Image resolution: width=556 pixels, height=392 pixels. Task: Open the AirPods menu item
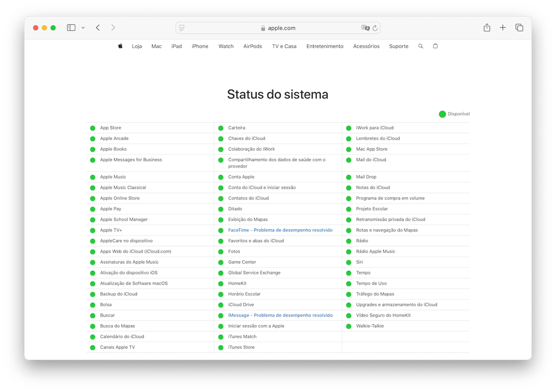[252, 46]
